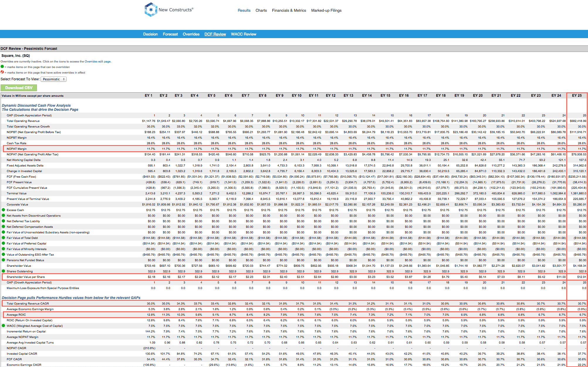Click Total Operating Revenue value $1,147.76
Image resolution: width=588 pixels, height=367 pixels.
pos(149,121)
